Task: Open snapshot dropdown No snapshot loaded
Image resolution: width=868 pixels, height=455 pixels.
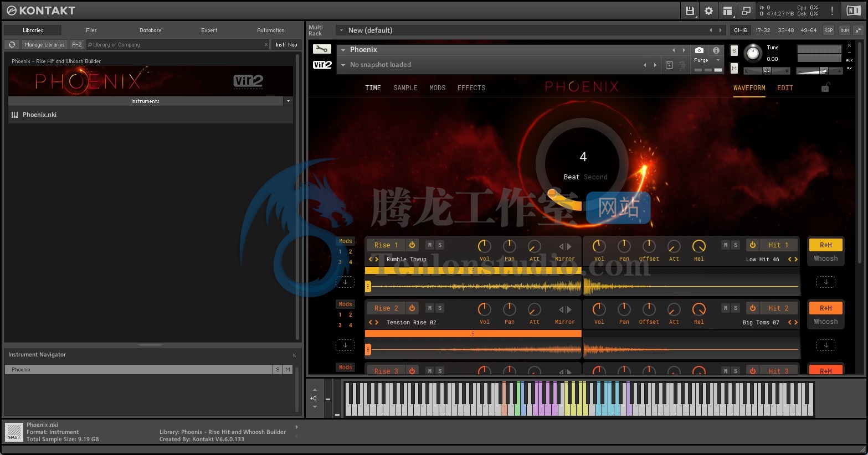Action: [343, 65]
